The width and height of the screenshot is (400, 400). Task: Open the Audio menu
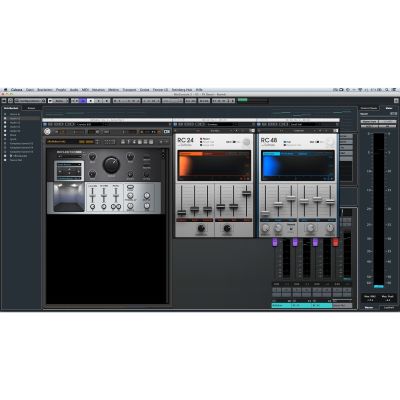[x=74, y=90]
